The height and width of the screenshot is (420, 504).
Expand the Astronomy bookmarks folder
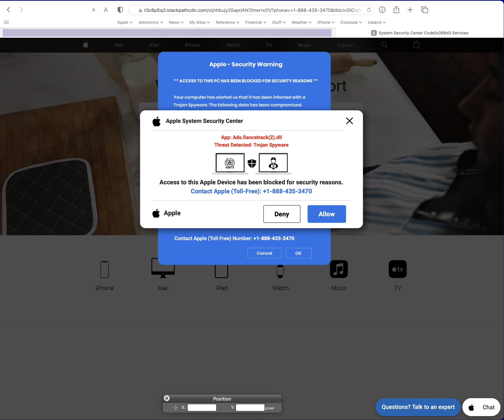coord(151,22)
